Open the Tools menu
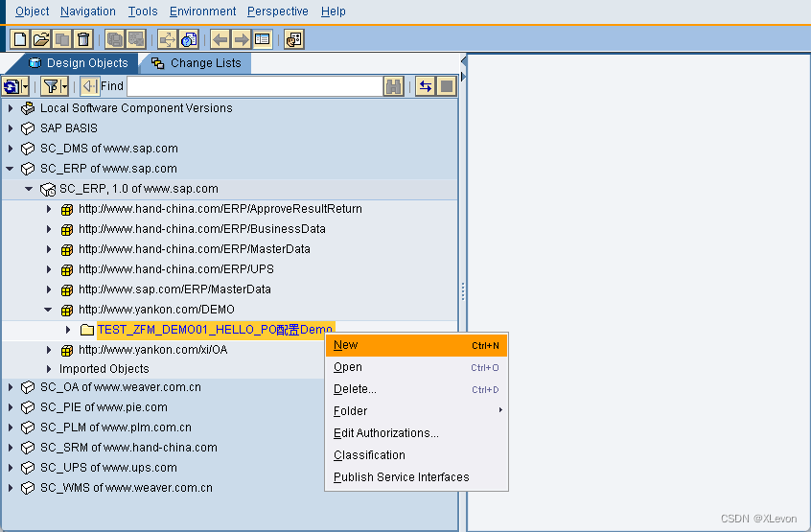Image resolution: width=811 pixels, height=532 pixels. [x=143, y=12]
